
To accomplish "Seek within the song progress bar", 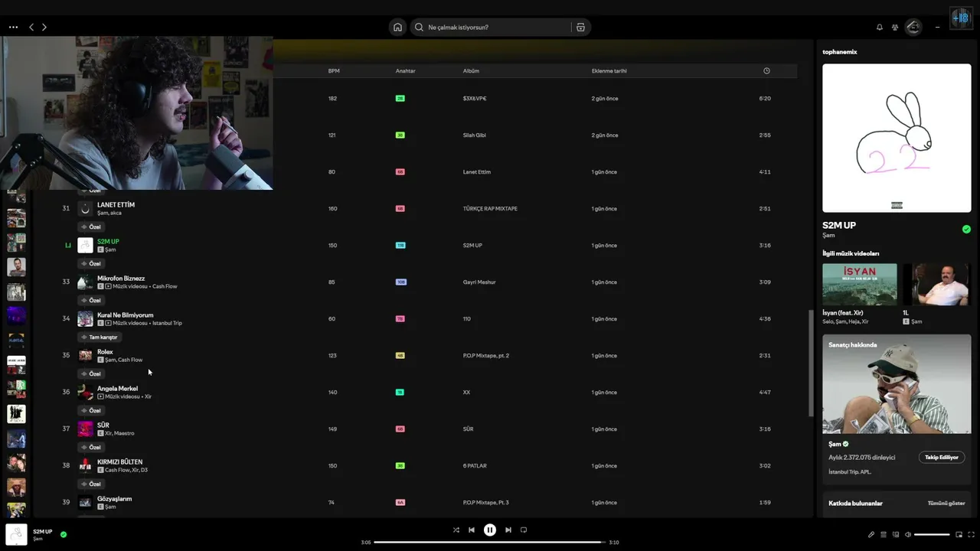I will point(490,542).
